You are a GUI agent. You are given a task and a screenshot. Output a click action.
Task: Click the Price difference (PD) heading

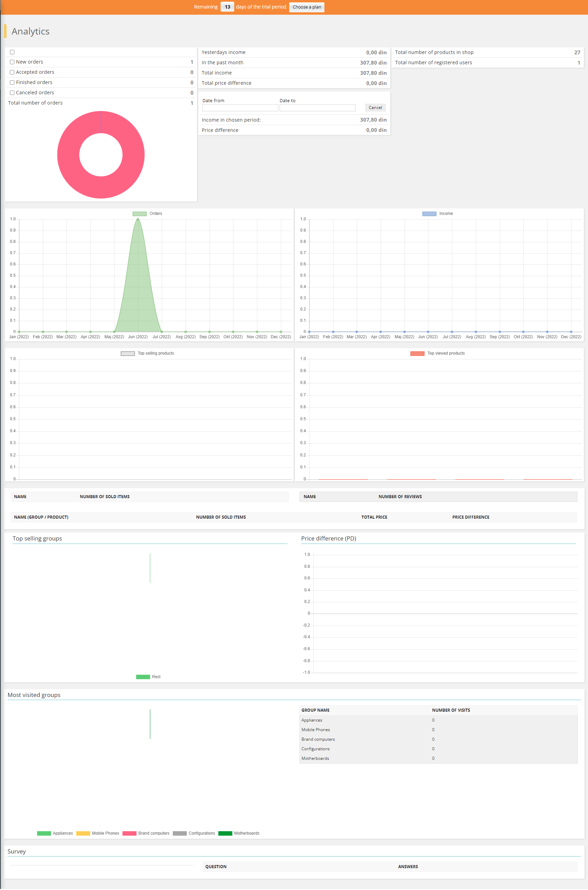(328, 538)
